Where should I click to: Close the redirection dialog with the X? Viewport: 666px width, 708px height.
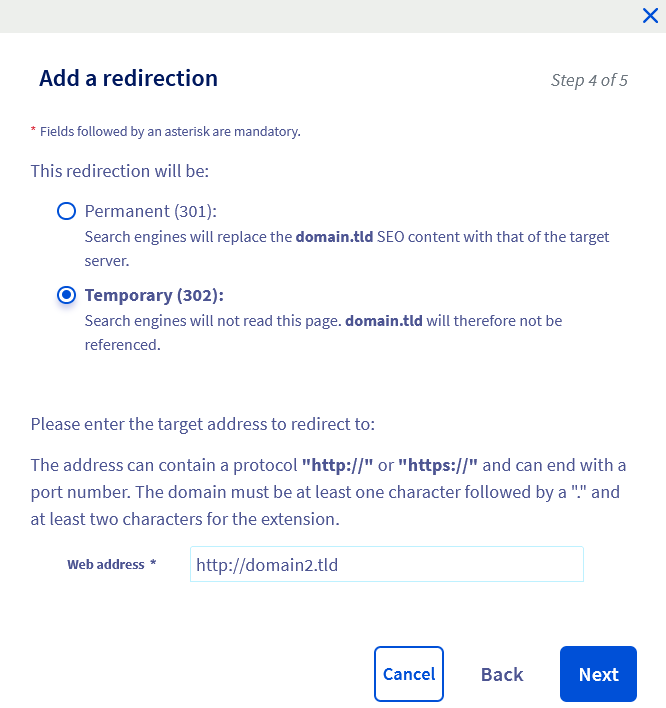[649, 15]
